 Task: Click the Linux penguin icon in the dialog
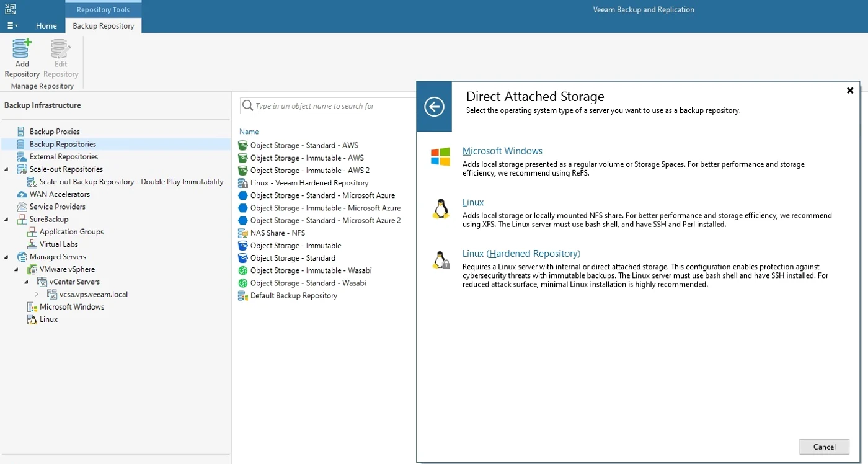441,208
